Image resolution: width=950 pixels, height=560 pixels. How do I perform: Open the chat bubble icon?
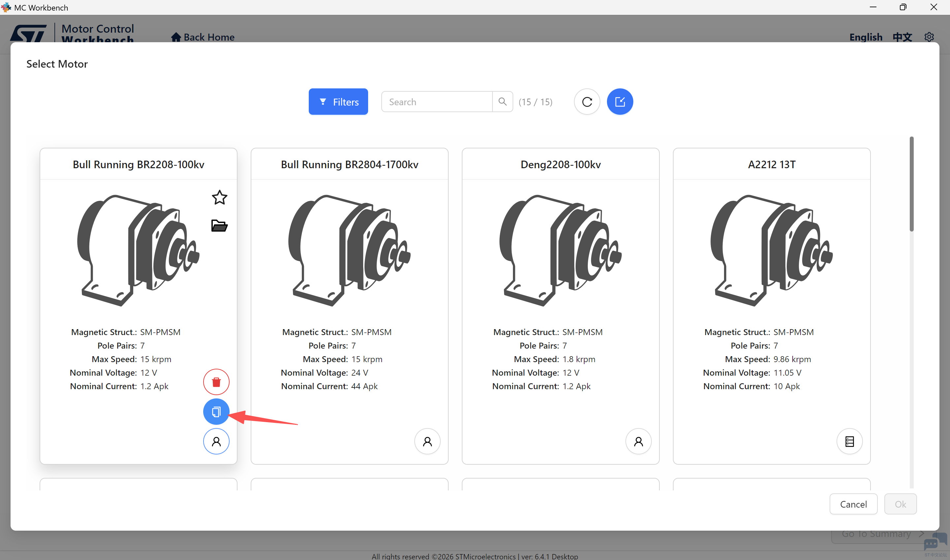(x=935, y=542)
